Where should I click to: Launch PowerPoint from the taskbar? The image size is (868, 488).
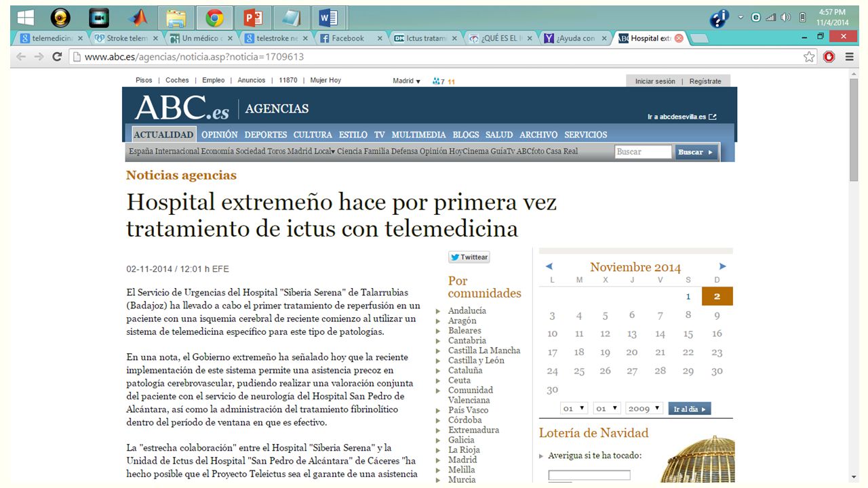coord(253,17)
